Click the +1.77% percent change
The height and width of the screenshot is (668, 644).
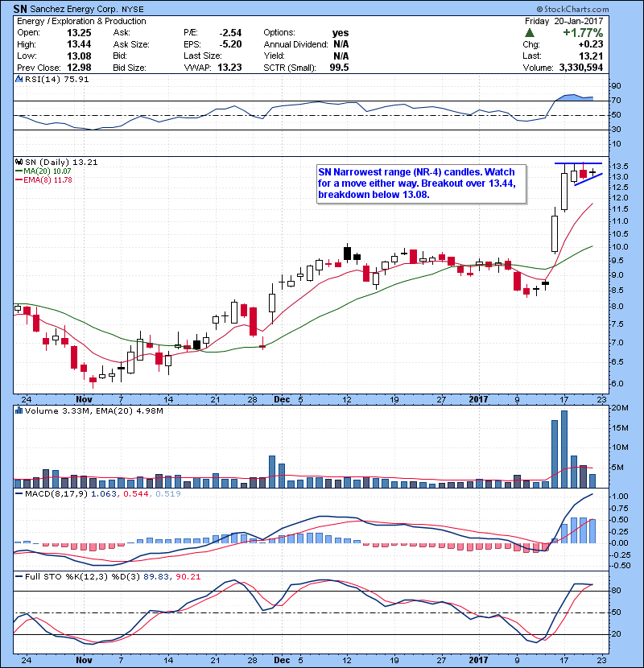tap(583, 33)
